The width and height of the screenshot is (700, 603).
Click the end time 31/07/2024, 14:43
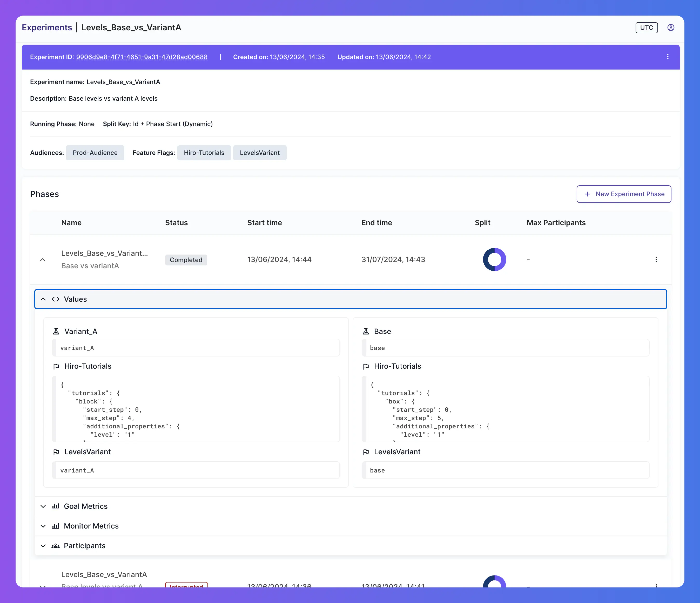(x=393, y=260)
